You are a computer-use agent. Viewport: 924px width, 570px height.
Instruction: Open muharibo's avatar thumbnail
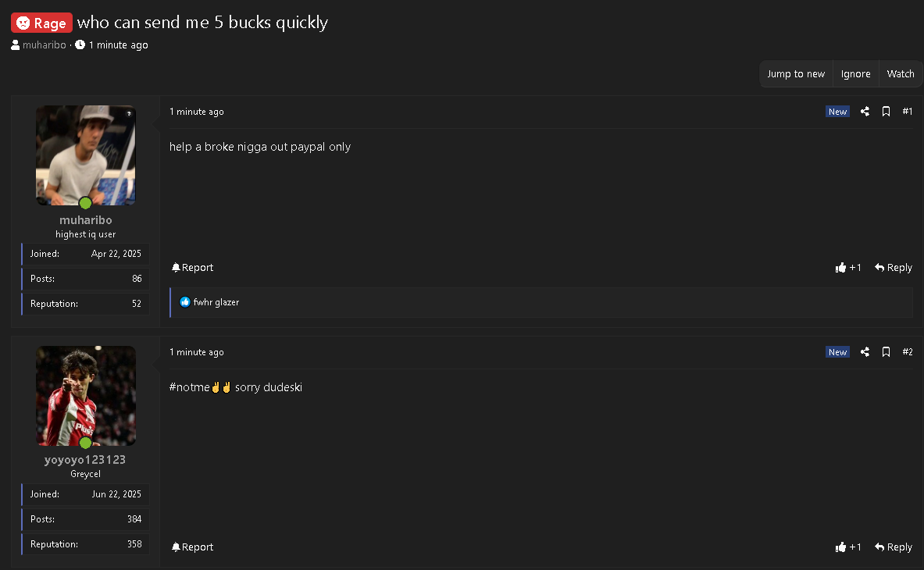86,155
